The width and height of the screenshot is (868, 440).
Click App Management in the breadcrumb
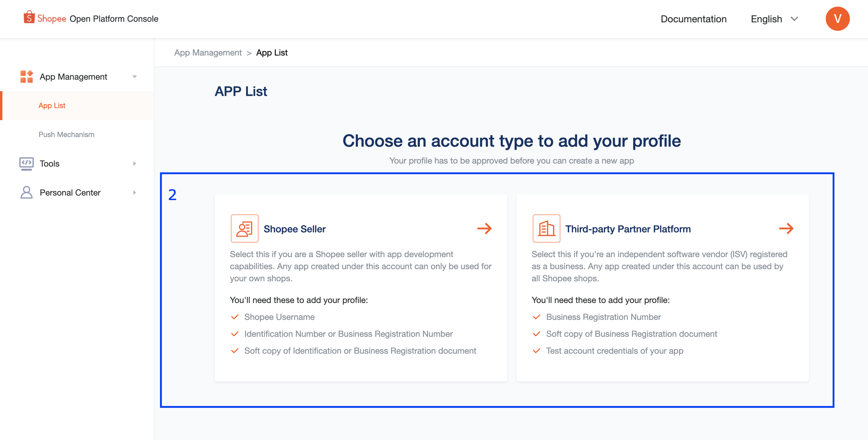[x=208, y=53]
